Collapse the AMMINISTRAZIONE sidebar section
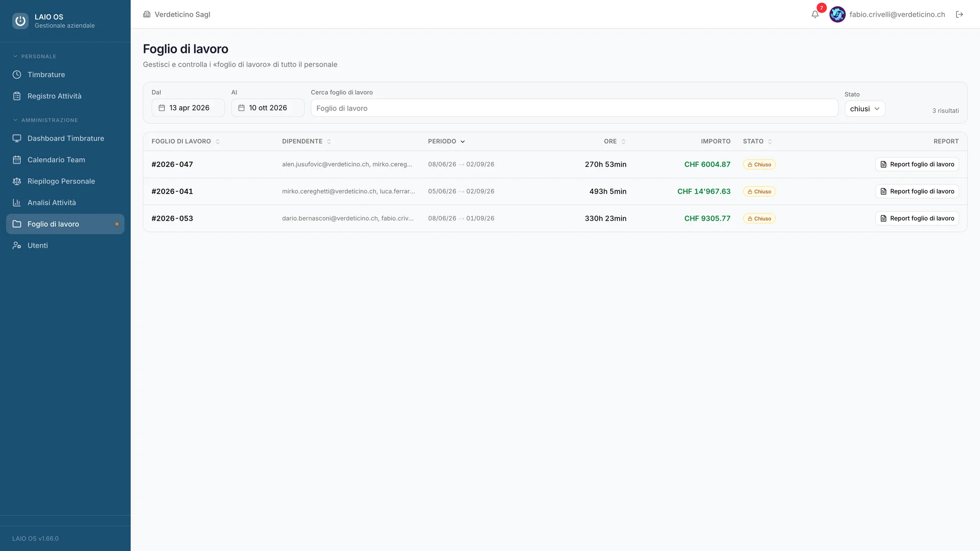 [x=45, y=120]
